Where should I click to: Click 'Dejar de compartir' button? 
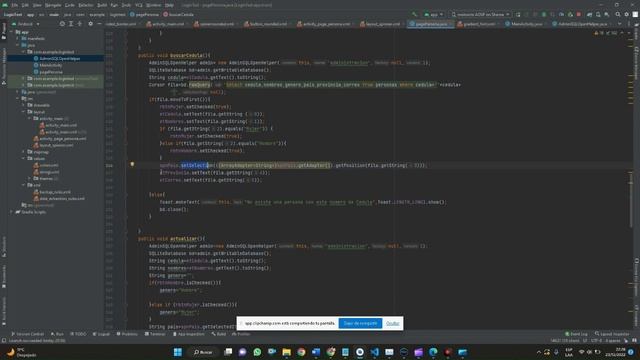click(x=360, y=323)
